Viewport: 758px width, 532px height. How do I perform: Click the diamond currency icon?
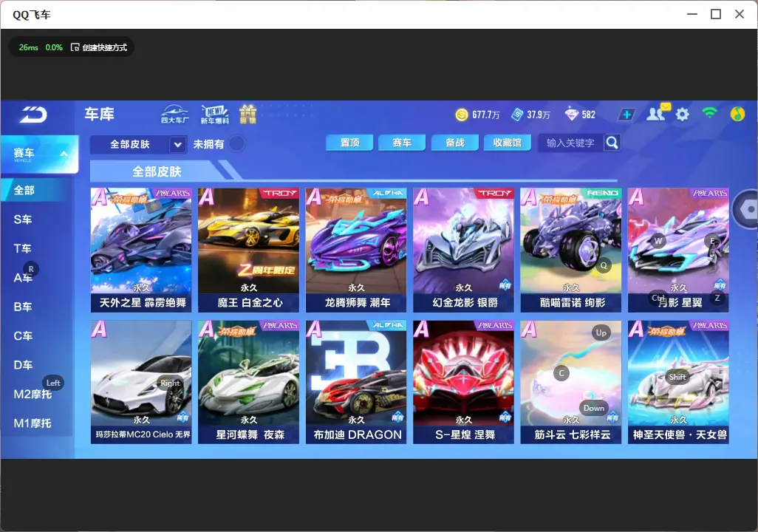coord(571,115)
